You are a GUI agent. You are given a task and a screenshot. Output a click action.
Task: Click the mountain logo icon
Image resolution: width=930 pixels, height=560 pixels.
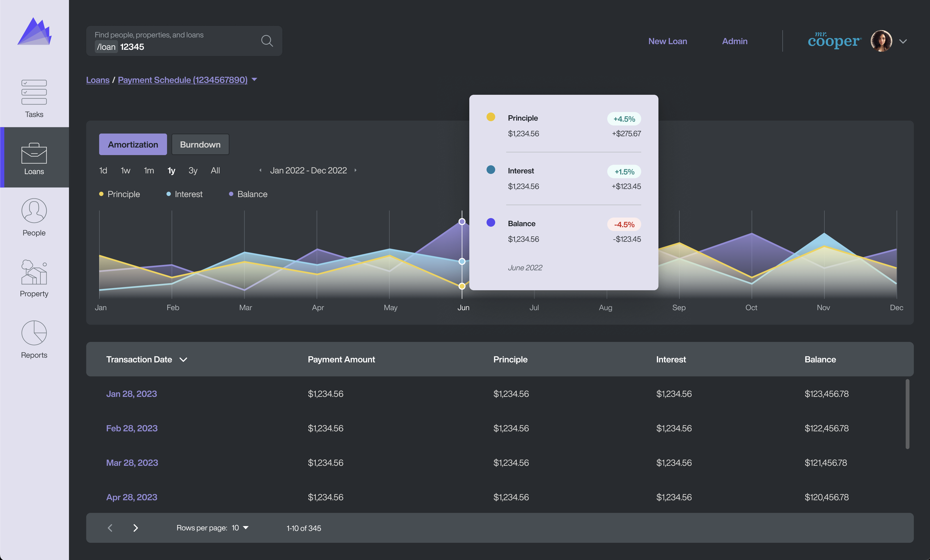click(34, 34)
